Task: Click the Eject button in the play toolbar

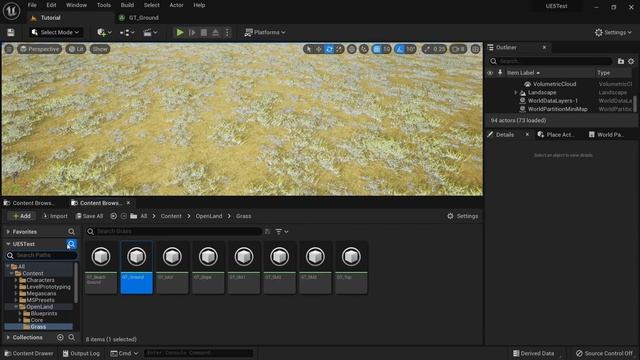Action: [216, 32]
